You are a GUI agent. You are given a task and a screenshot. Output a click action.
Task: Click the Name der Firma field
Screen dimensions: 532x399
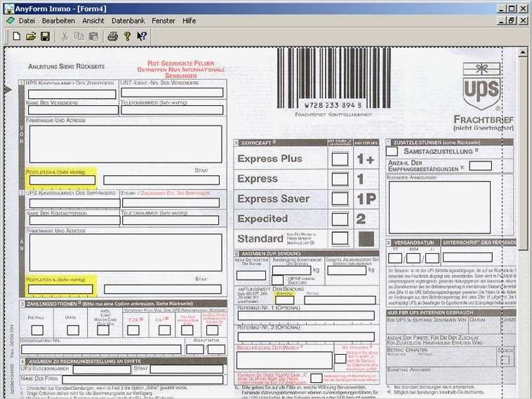pos(142,379)
